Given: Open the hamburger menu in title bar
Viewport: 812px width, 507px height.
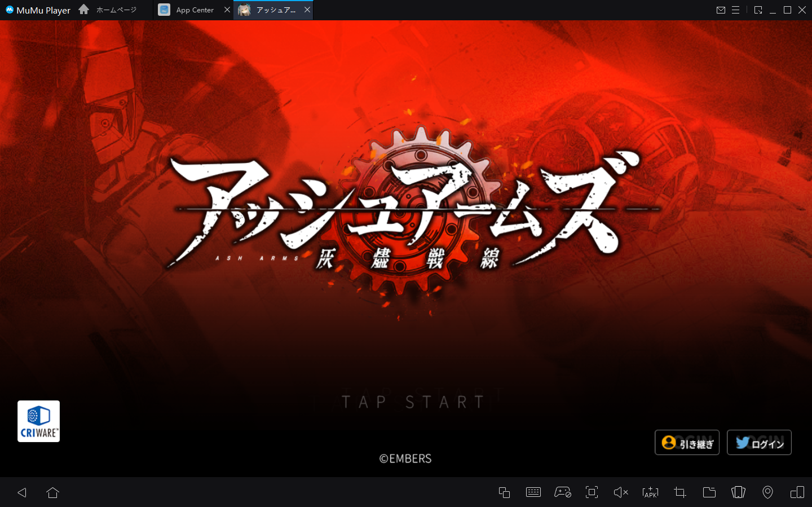Looking at the screenshot, I should 735,10.
